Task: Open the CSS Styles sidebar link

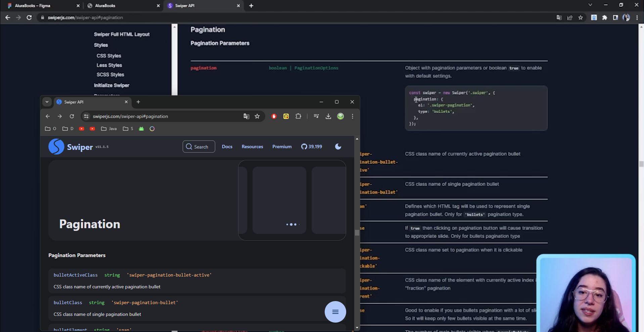Action: [x=109, y=56]
